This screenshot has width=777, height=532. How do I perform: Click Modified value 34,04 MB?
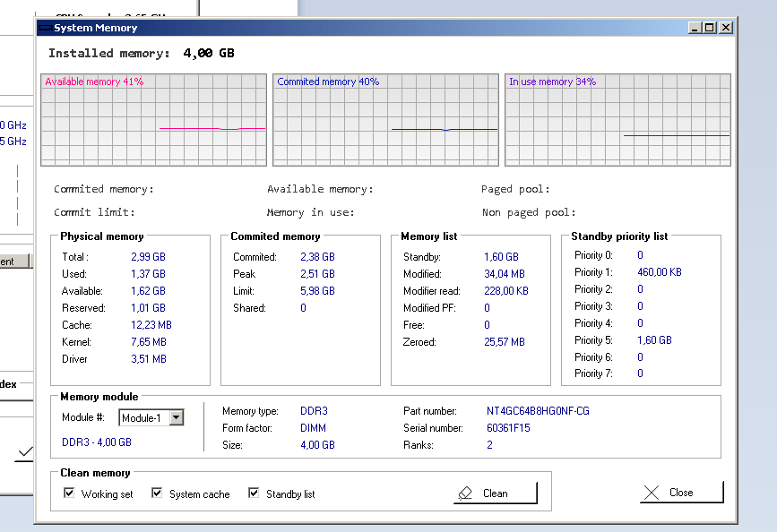(505, 273)
